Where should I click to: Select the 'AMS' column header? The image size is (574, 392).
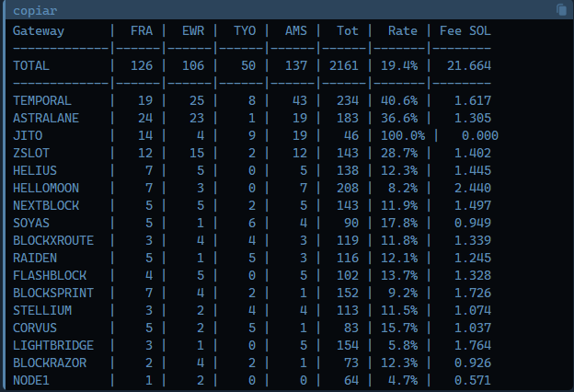click(x=296, y=30)
